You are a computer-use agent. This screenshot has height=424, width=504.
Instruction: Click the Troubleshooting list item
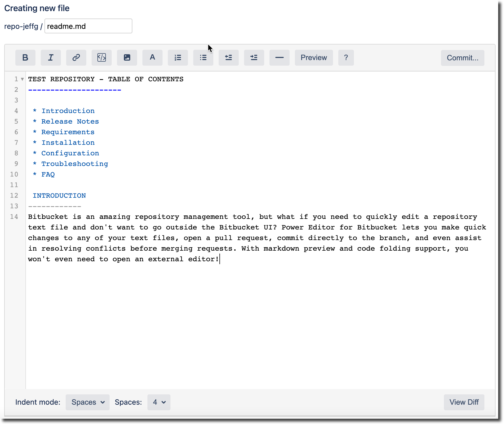75,164
